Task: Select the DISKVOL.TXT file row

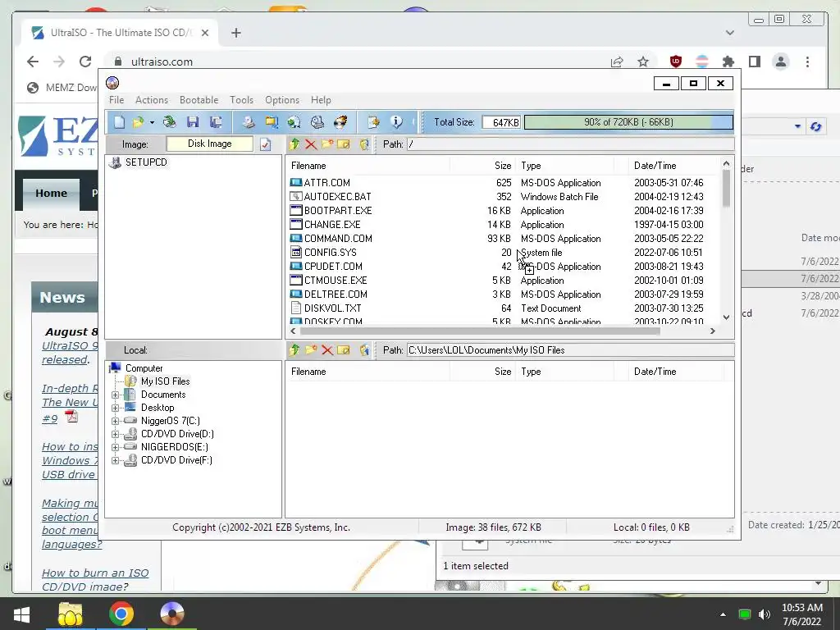Action: [504, 308]
